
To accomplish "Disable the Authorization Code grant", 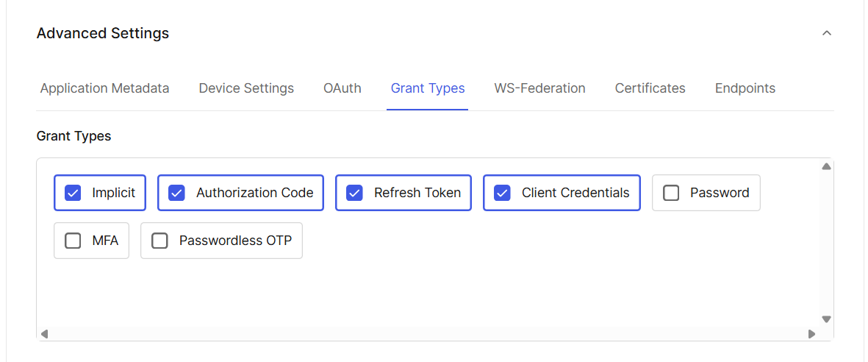I will [176, 193].
